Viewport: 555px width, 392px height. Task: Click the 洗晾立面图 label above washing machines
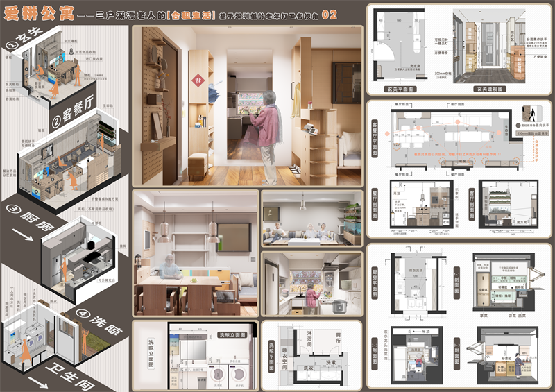tap(232, 334)
